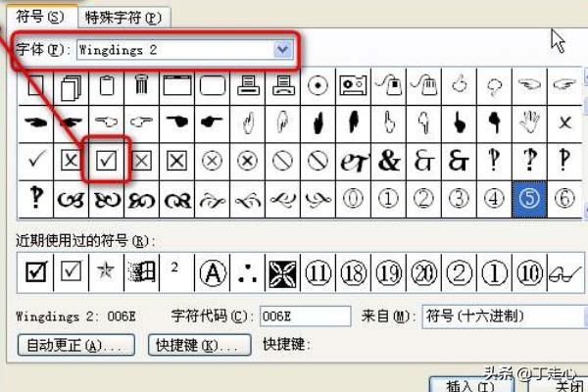Screen dimensions: 588x392
Task: Choose the star in recently used symbols
Action: pyautogui.click(x=106, y=269)
